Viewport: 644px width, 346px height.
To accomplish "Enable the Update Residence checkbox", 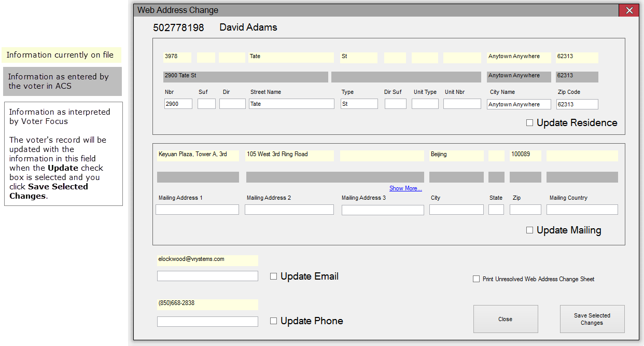I will click(529, 123).
